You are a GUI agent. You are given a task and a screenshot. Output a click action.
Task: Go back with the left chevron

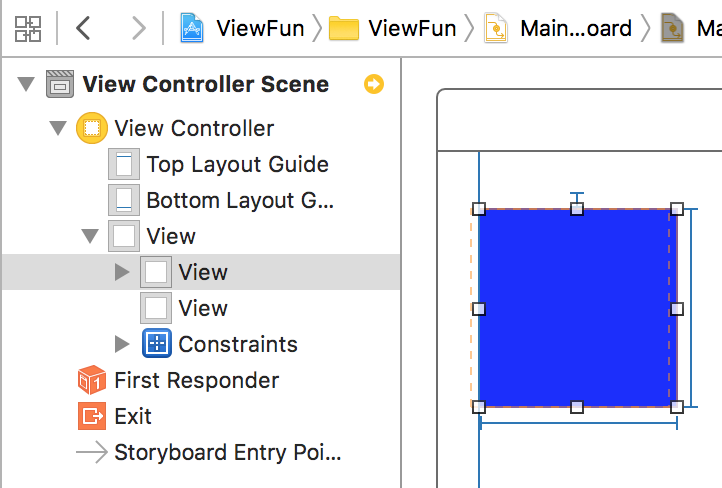point(83,29)
